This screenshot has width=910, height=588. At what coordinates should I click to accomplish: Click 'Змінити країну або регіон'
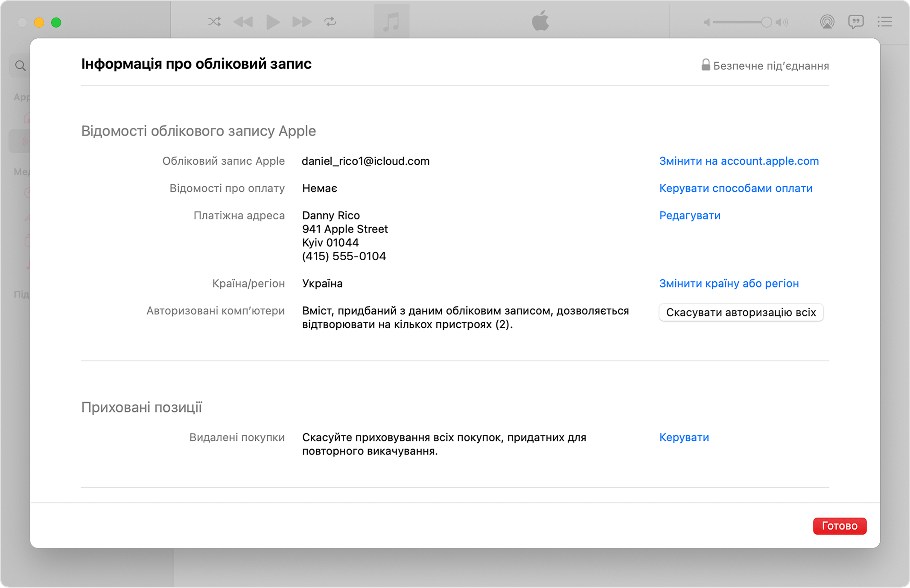[x=729, y=284]
